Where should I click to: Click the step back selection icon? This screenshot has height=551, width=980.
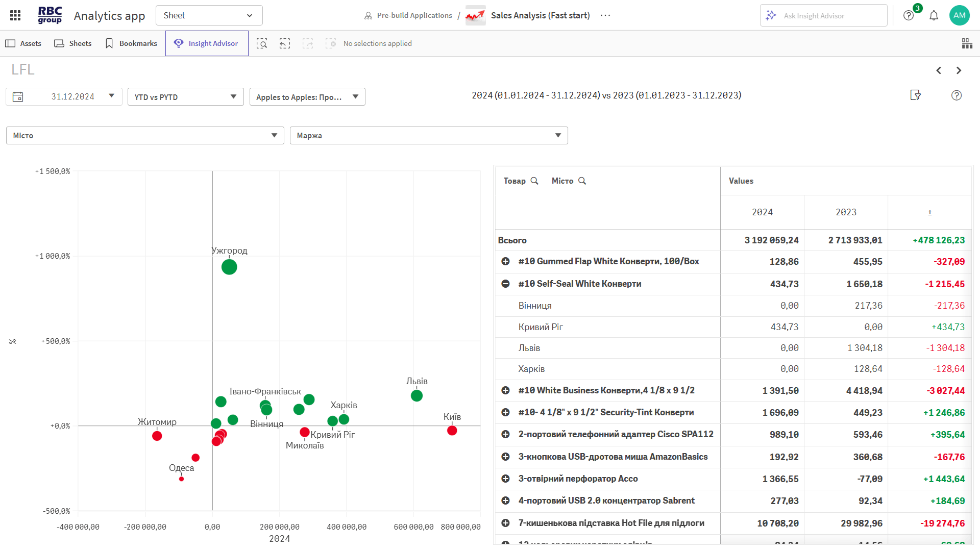click(x=285, y=43)
